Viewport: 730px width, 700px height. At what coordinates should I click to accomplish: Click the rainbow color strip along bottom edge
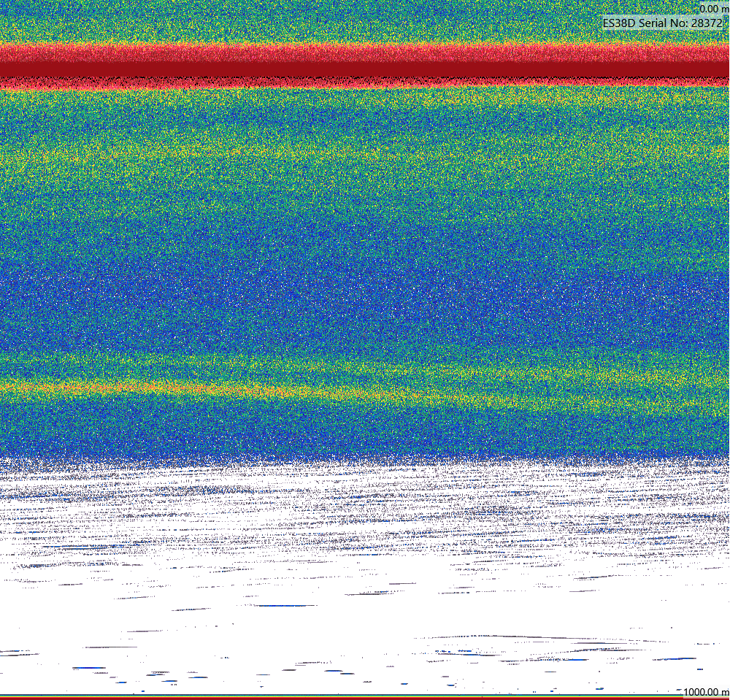(365, 698)
